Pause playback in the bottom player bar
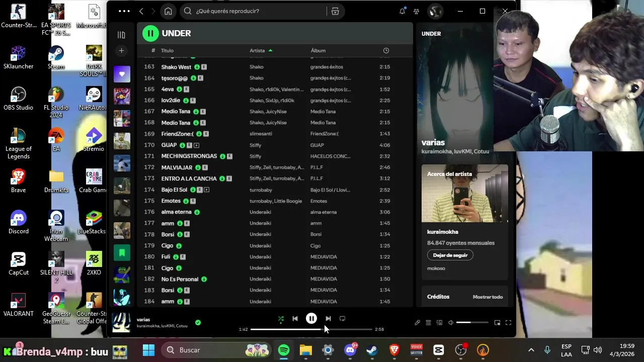The width and height of the screenshot is (644, 362). point(311,318)
